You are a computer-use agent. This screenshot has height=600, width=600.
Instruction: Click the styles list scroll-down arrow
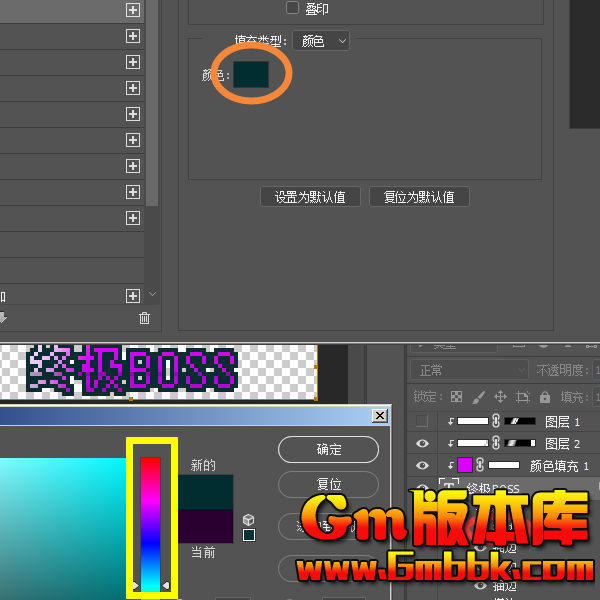[x=152, y=295]
